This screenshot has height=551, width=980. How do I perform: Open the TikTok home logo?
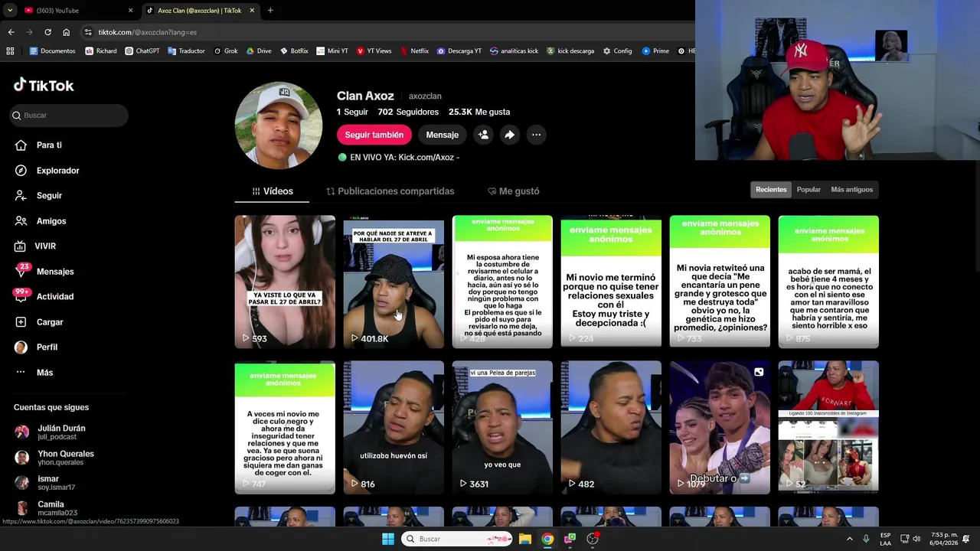pyautogui.click(x=44, y=85)
